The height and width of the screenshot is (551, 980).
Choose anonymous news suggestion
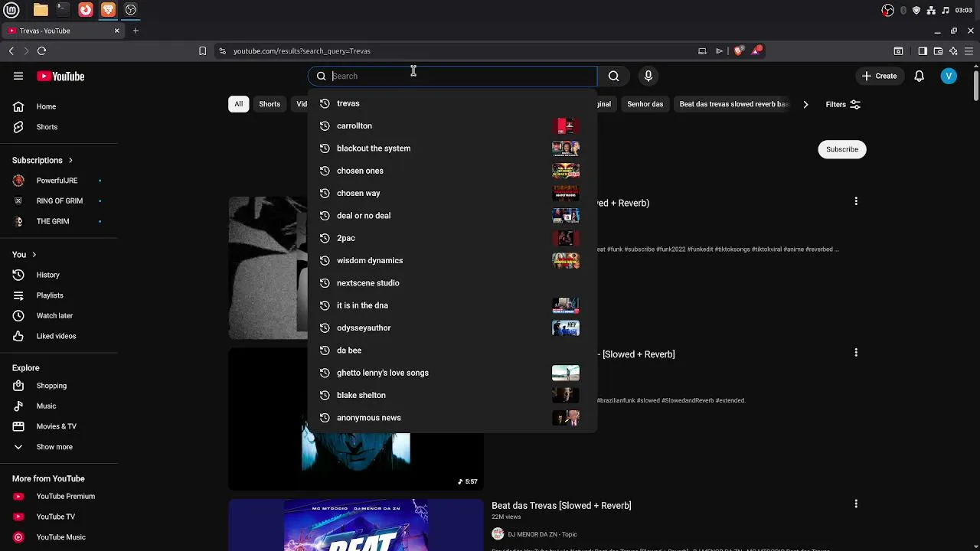pyautogui.click(x=452, y=418)
